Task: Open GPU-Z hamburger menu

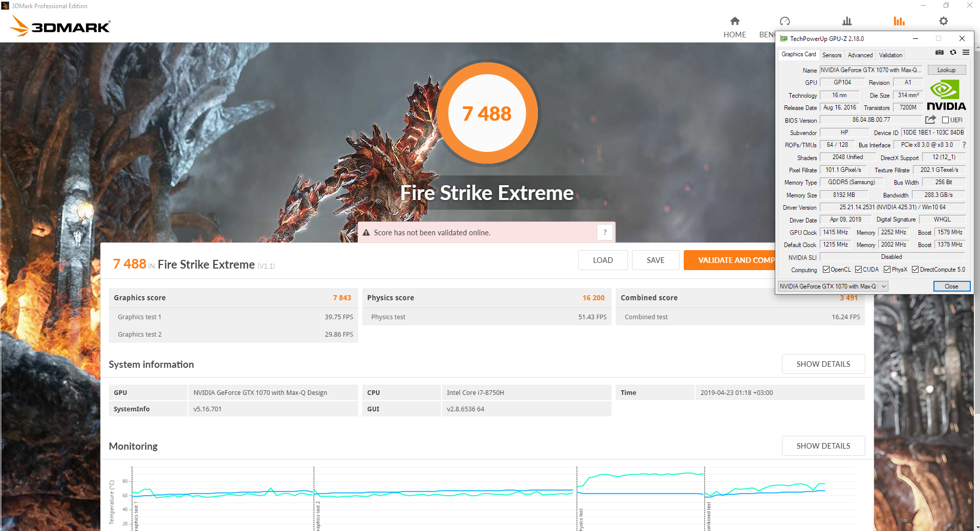Action: tap(966, 52)
